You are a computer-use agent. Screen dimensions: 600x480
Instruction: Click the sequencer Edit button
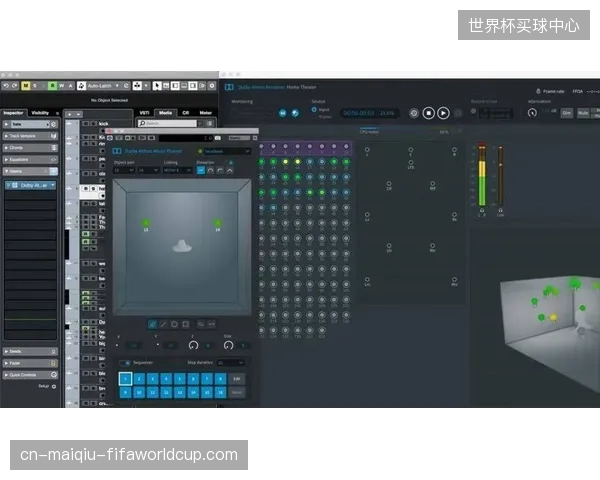[236, 379]
